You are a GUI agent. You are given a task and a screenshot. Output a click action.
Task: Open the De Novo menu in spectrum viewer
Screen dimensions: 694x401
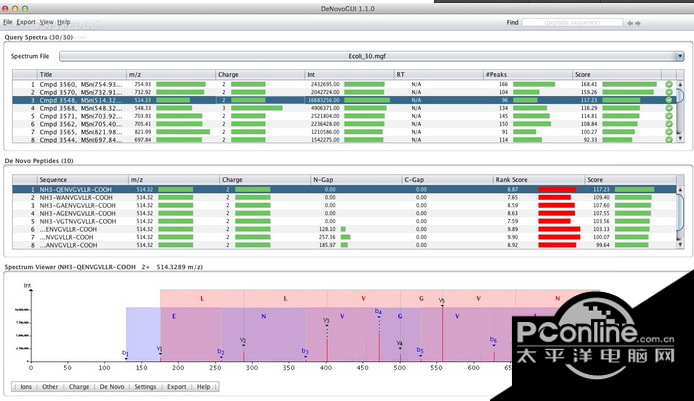coord(112,387)
